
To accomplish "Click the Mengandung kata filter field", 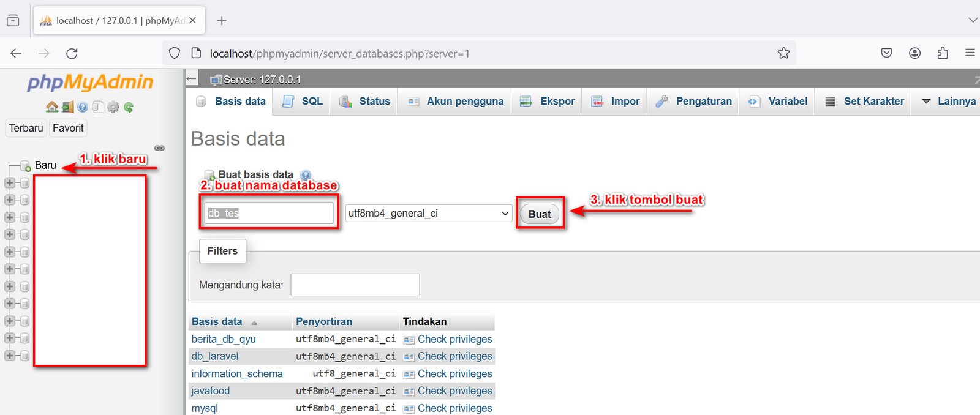I will coord(355,285).
